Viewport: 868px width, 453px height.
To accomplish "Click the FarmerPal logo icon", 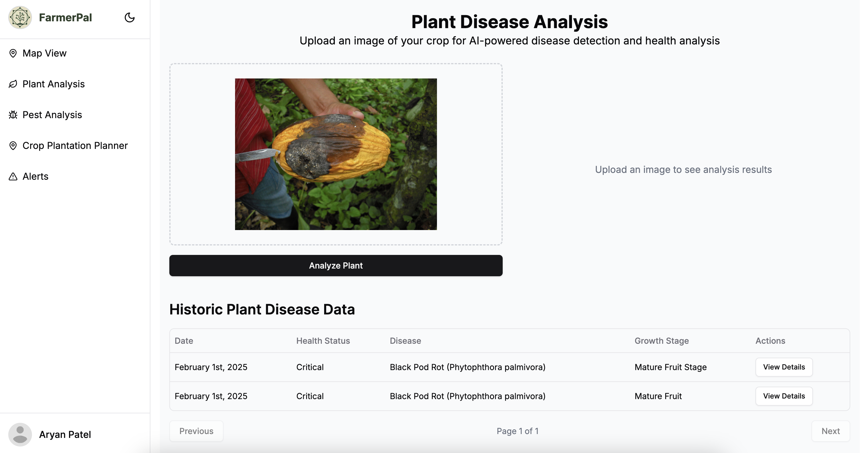I will point(20,17).
